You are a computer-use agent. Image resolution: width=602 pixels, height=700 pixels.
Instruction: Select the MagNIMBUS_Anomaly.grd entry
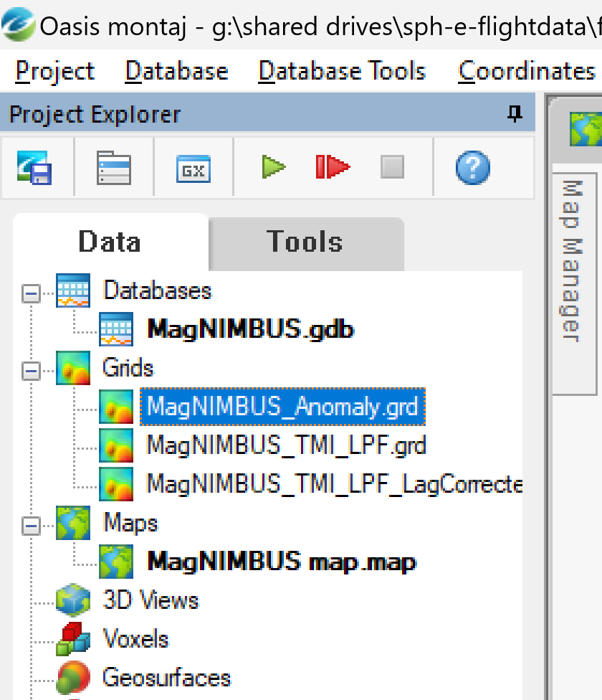pos(282,407)
